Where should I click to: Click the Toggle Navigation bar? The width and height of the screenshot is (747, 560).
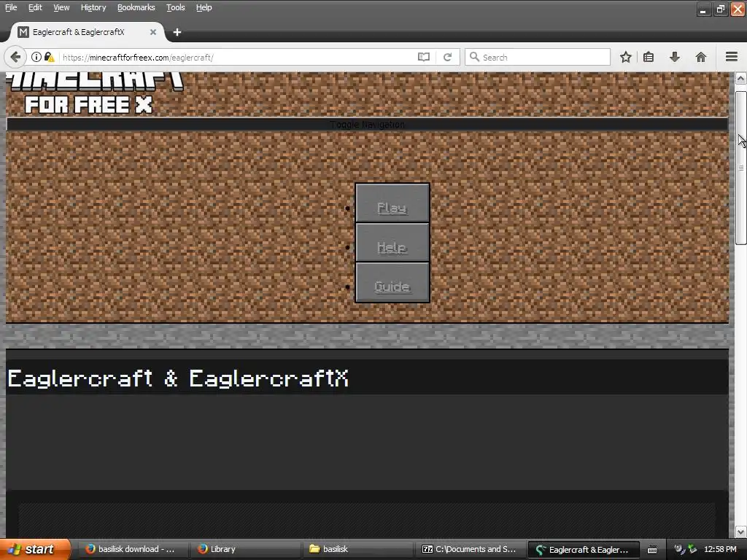[x=367, y=124]
